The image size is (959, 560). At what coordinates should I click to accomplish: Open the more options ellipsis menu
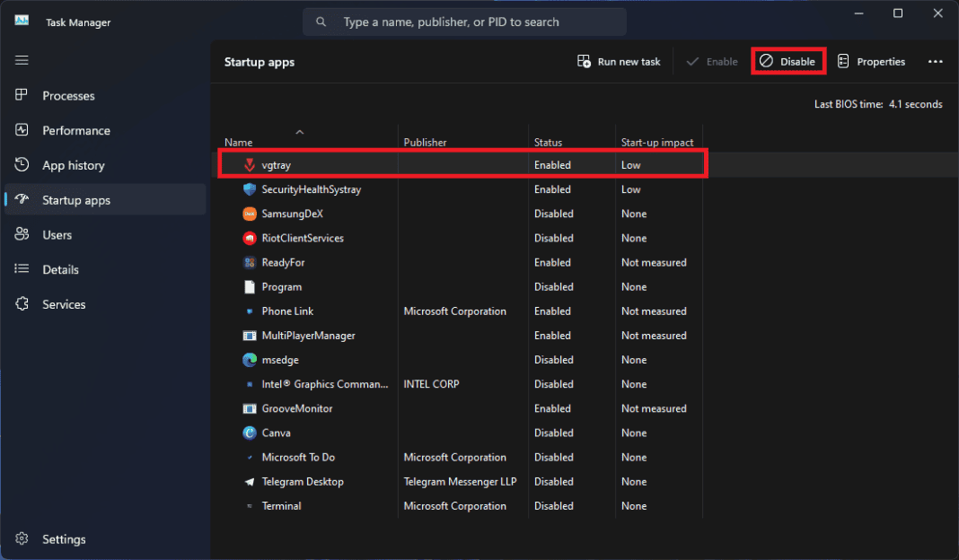pos(936,61)
